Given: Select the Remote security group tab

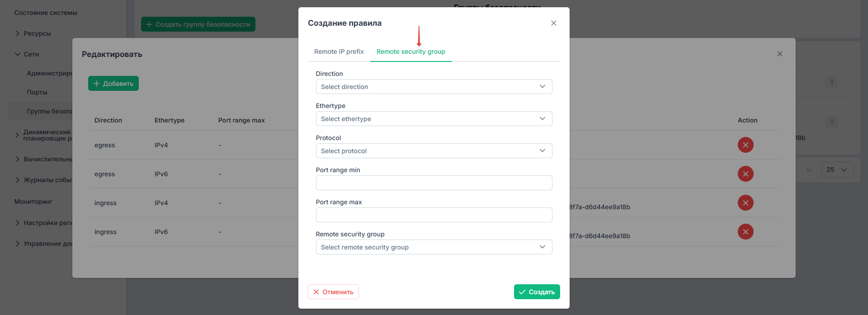Looking at the screenshot, I should pyautogui.click(x=411, y=52).
